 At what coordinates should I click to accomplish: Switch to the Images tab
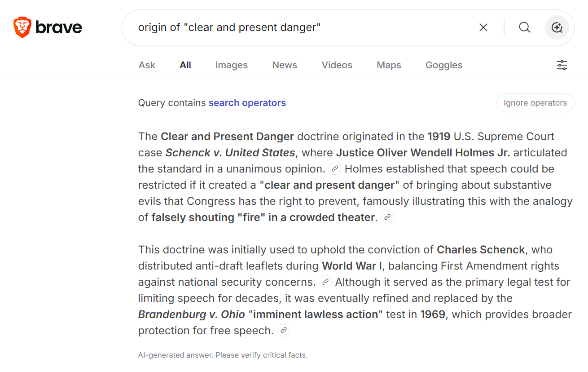(x=232, y=65)
